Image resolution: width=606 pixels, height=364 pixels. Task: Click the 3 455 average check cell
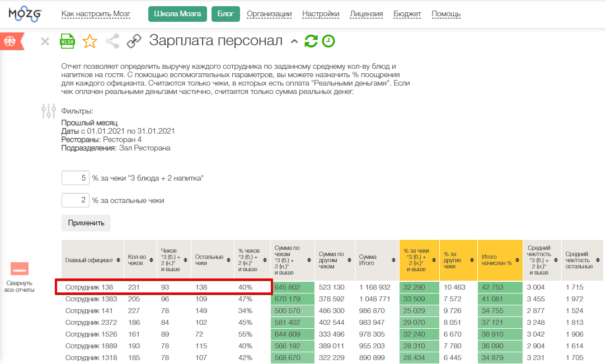coord(535,299)
